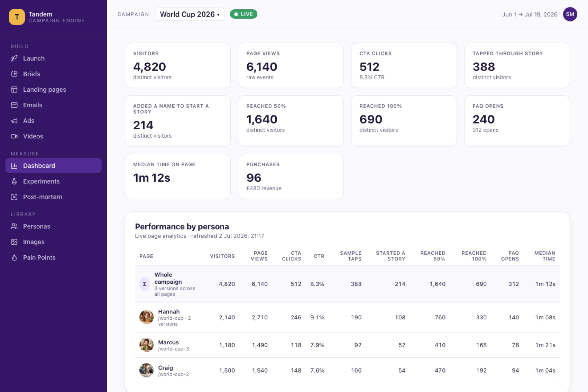Click the SAMPLE TAPS column header

(351, 256)
